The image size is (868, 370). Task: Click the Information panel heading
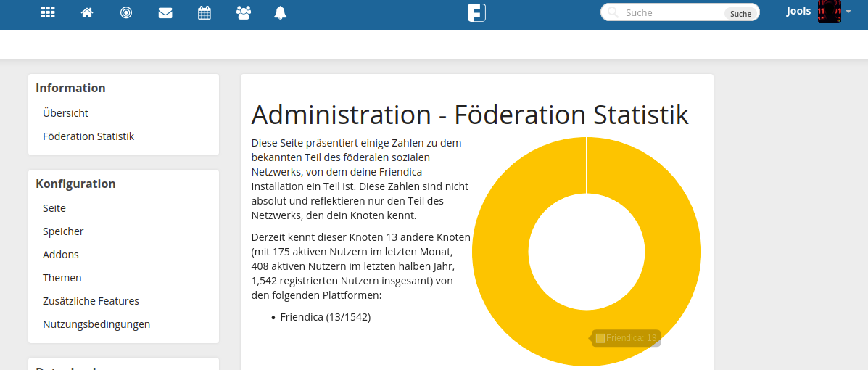(70, 88)
